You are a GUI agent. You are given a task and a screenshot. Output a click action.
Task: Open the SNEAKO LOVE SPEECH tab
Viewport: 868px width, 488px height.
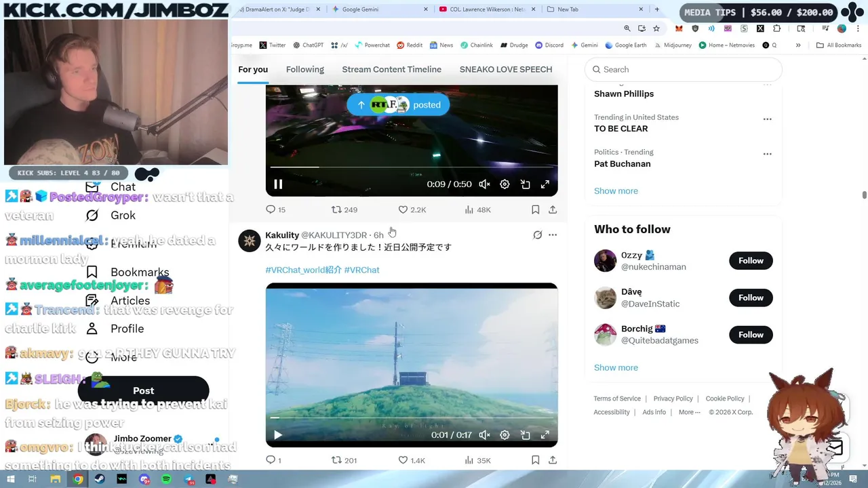click(x=506, y=69)
